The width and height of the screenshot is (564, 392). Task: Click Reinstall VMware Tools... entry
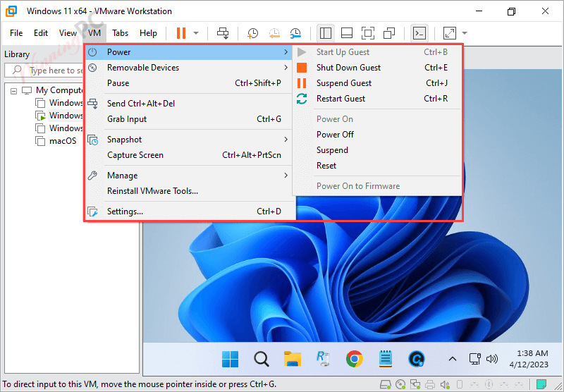click(x=188, y=191)
